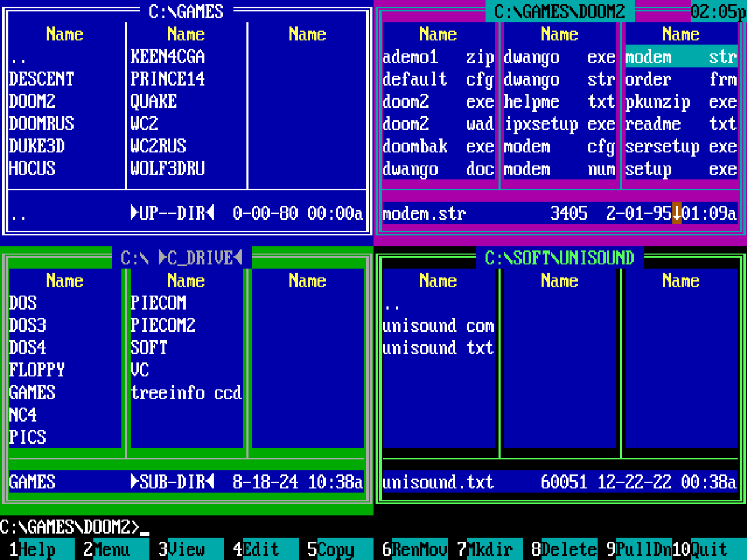
Task: Click highlighted modem str file entry
Action: click(681, 57)
